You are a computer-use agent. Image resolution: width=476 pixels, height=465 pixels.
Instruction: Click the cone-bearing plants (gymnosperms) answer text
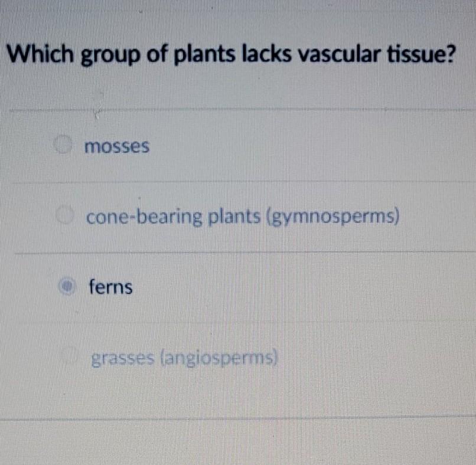coord(243,217)
